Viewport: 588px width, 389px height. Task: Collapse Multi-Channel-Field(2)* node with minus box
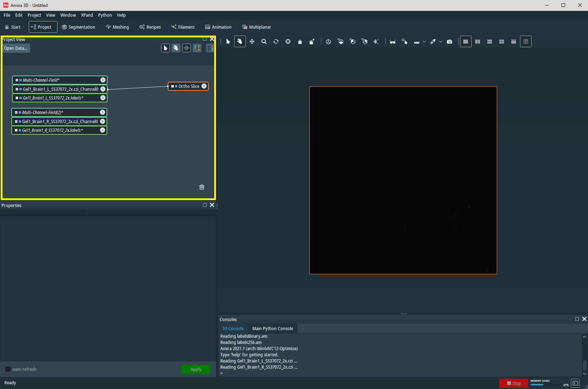16,112
